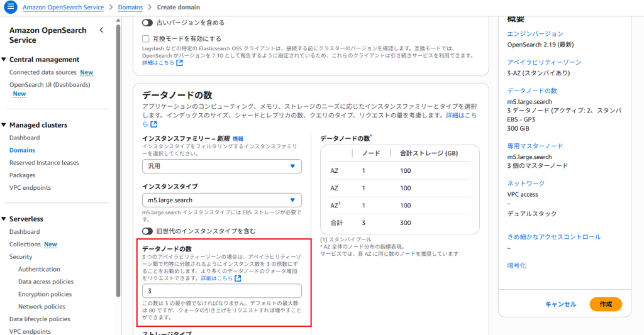Open Data lifecycle policies

[x=40, y=319]
